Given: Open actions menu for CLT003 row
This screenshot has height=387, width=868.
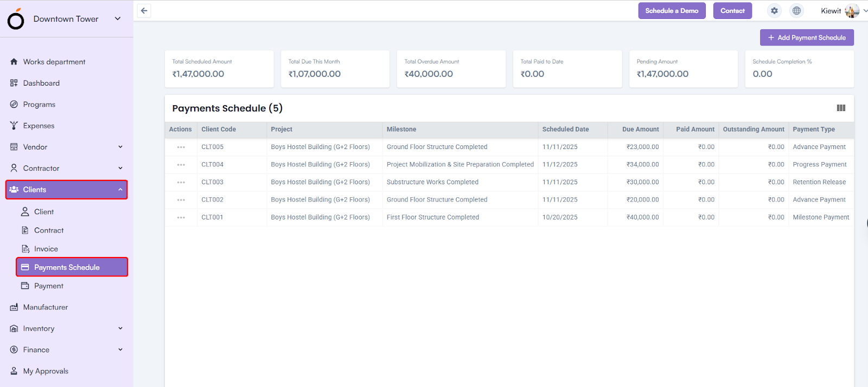Looking at the screenshot, I should click(x=181, y=182).
